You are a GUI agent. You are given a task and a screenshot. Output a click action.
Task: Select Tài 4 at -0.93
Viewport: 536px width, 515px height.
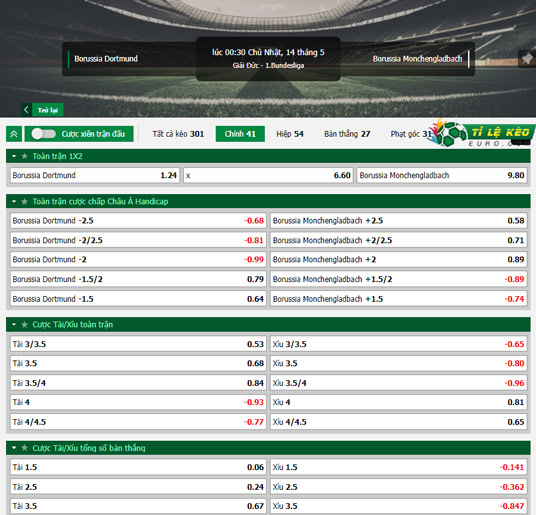coord(138,402)
